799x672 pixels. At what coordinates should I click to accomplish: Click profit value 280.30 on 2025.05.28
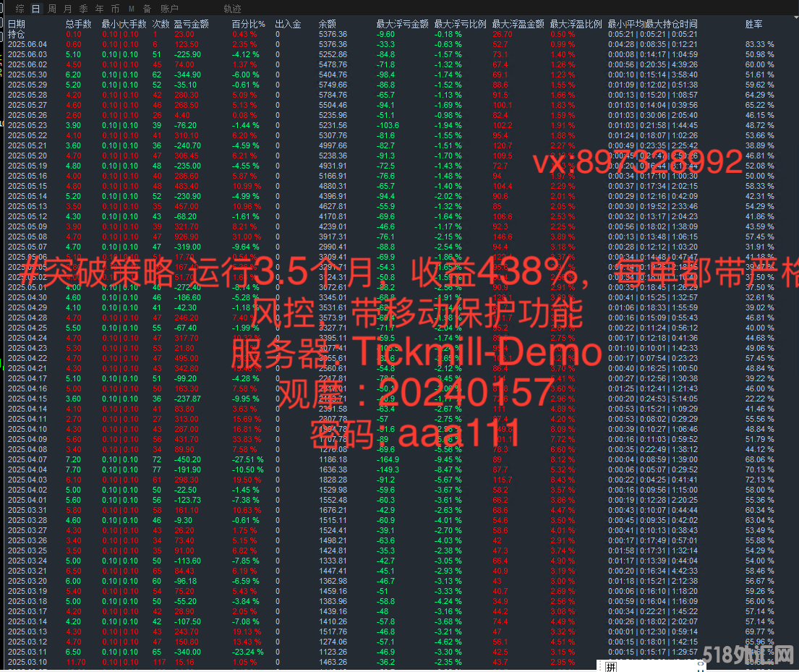click(x=186, y=95)
